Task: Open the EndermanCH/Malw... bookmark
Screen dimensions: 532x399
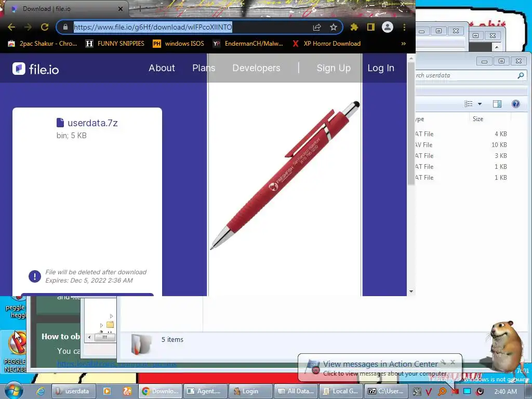Action: (x=248, y=44)
